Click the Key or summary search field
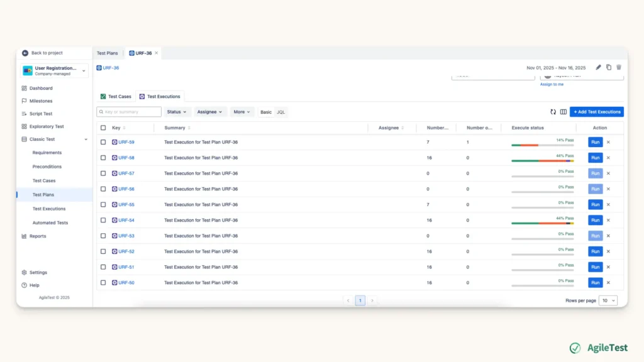 [129, 112]
